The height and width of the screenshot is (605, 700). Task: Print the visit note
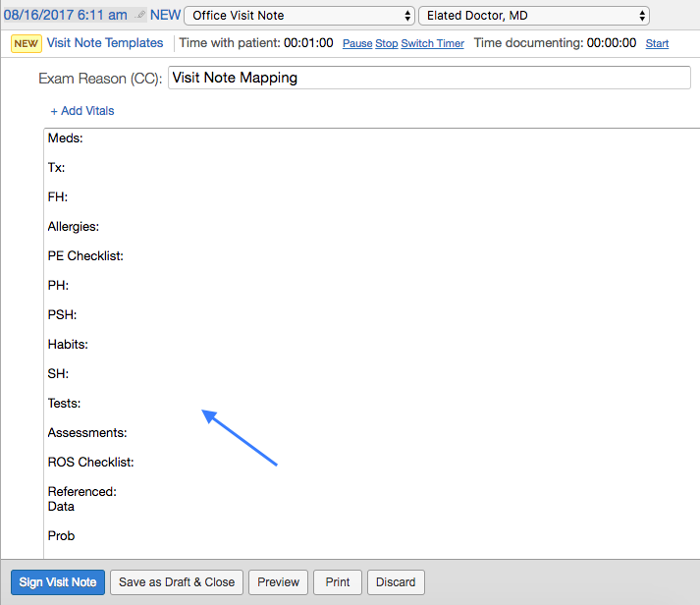point(338,582)
